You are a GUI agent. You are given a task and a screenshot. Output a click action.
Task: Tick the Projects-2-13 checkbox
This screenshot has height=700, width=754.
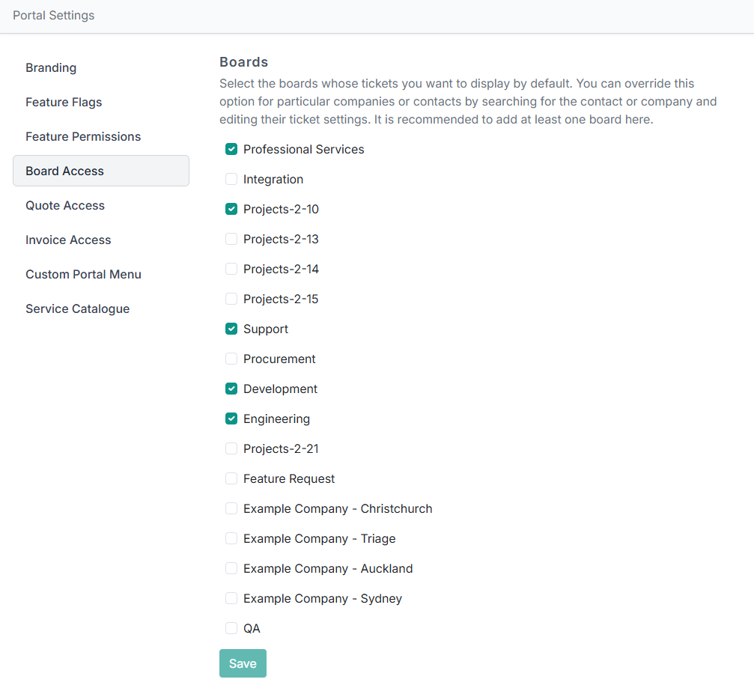(x=231, y=239)
